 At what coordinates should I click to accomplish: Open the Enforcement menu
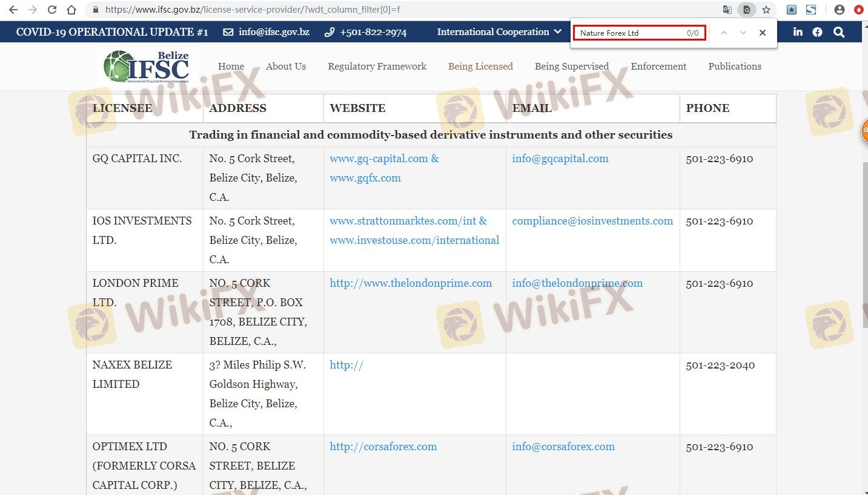point(658,67)
